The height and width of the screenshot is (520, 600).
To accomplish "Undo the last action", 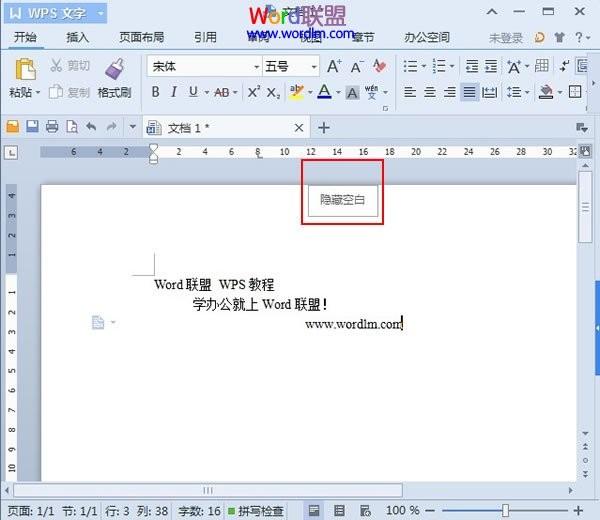I will pyautogui.click(x=91, y=127).
